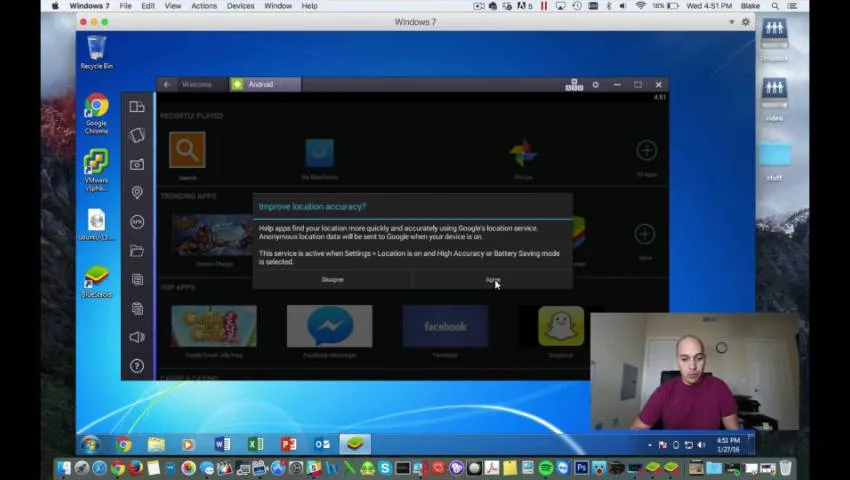
Task: Click the sidebar screenshot camera icon
Action: coord(137,164)
